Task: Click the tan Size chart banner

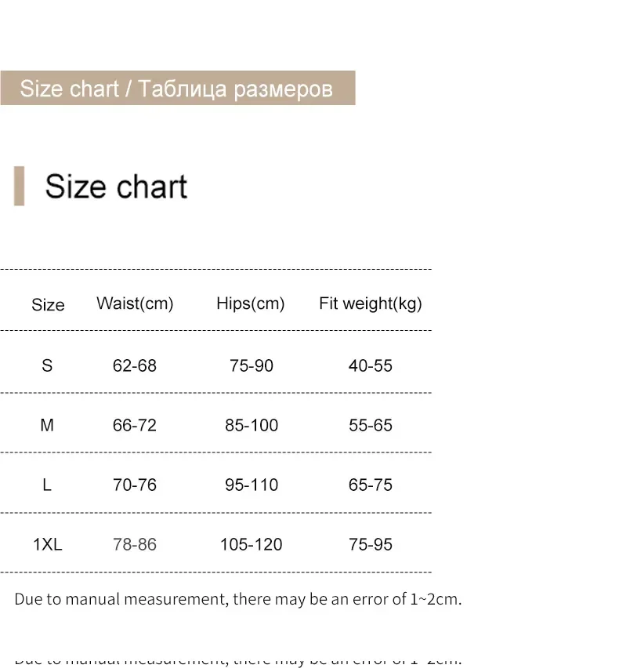Action: (x=178, y=88)
